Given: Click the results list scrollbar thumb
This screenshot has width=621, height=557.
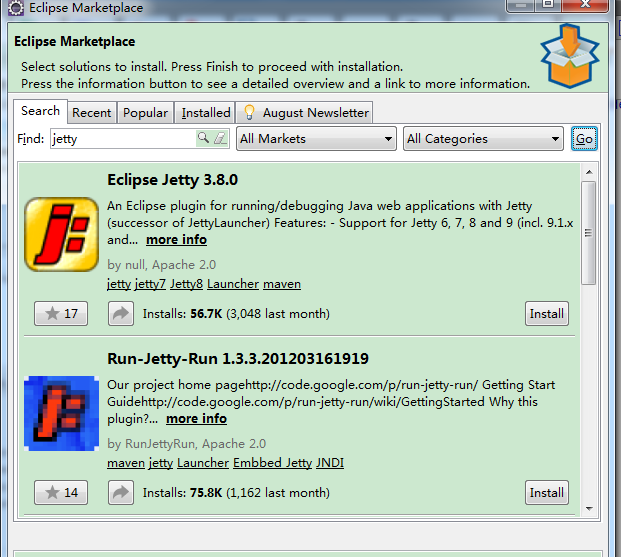Looking at the screenshot, I should [589, 233].
